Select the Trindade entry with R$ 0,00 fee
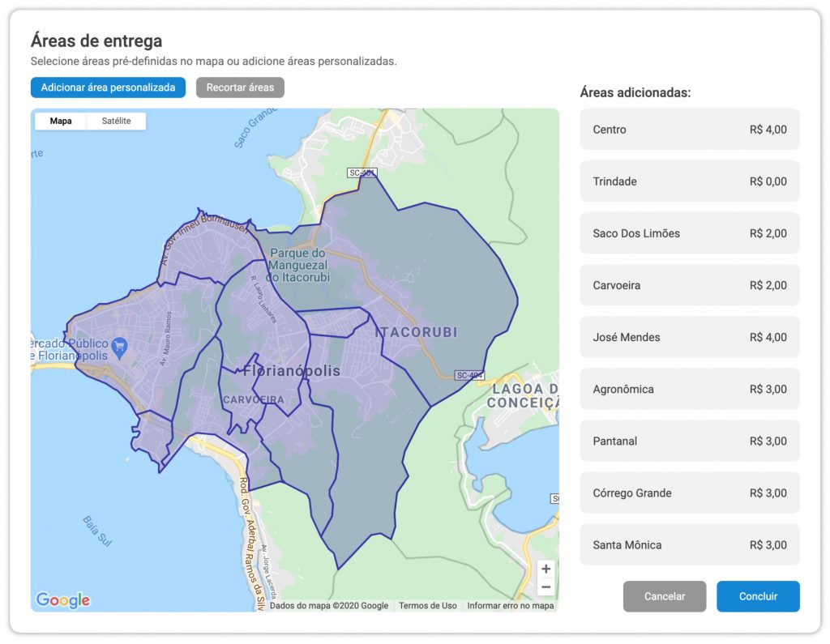830x644 pixels. (689, 181)
